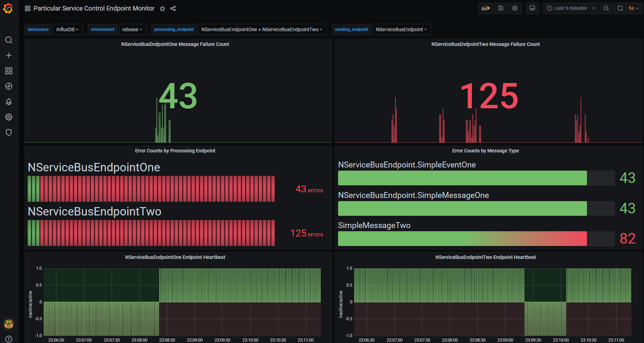Click the NServiceBusEndpointTwo gauge label
The width and height of the screenshot is (644, 343).
pos(94,212)
